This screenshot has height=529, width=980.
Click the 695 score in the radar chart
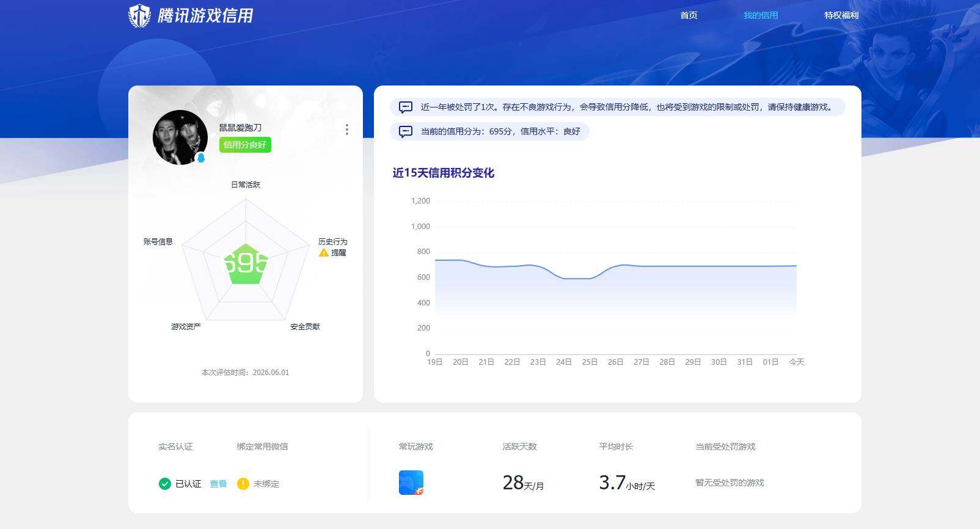click(246, 263)
